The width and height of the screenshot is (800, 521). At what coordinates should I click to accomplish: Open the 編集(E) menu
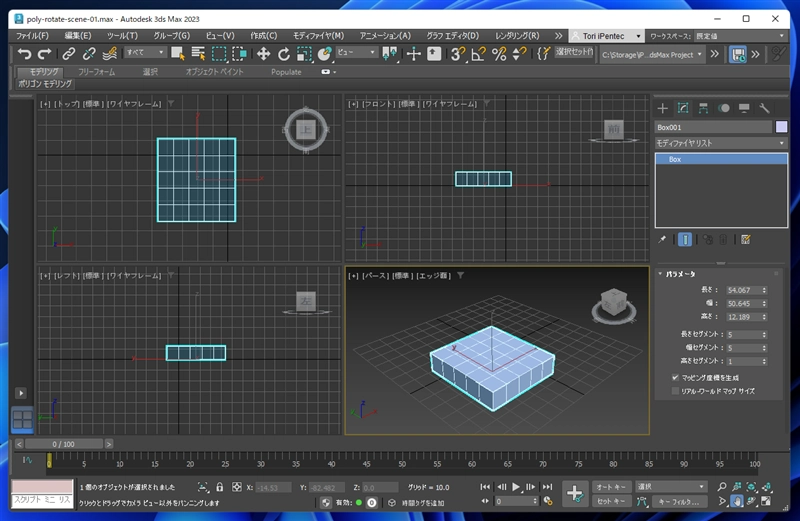pyautogui.click(x=78, y=36)
